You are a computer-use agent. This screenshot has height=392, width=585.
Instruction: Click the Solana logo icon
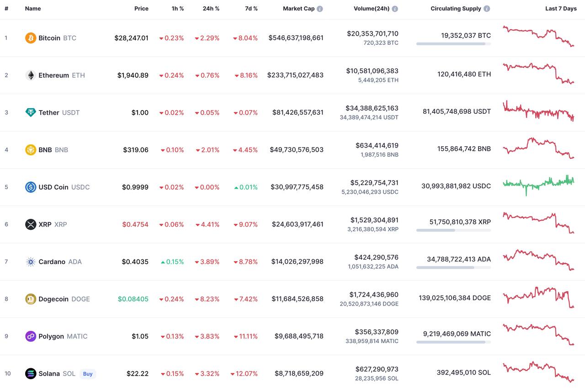pos(31,374)
